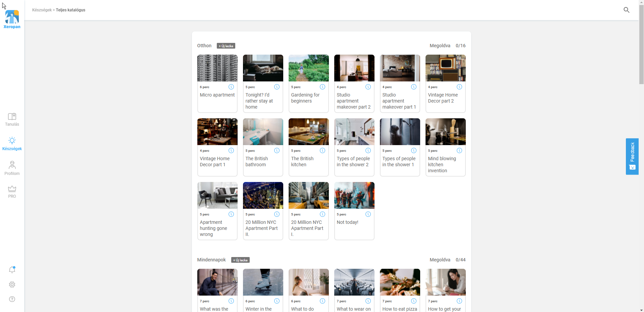Show info for Apartment hunting gone wrong
644x312 pixels.
tap(231, 214)
